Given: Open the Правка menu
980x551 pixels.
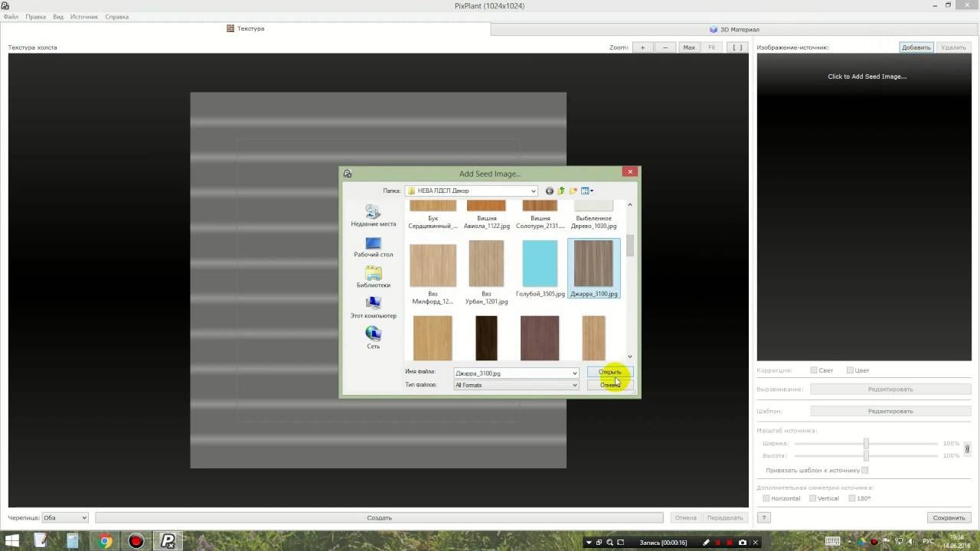Looking at the screenshot, I should 35,17.
